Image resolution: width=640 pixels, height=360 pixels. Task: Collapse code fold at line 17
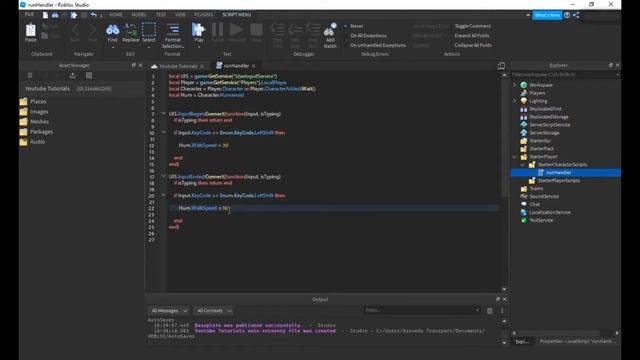(163, 176)
